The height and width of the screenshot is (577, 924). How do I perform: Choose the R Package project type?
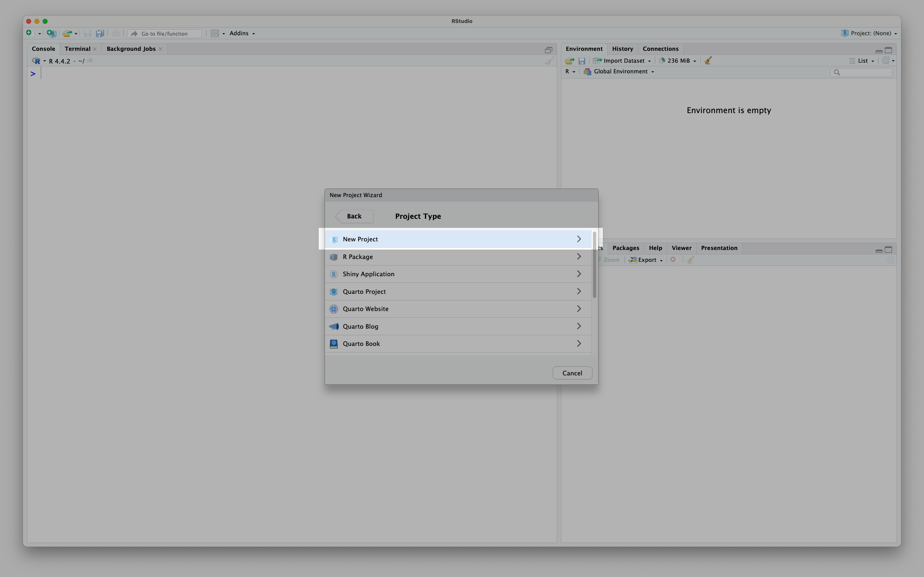[x=458, y=257]
